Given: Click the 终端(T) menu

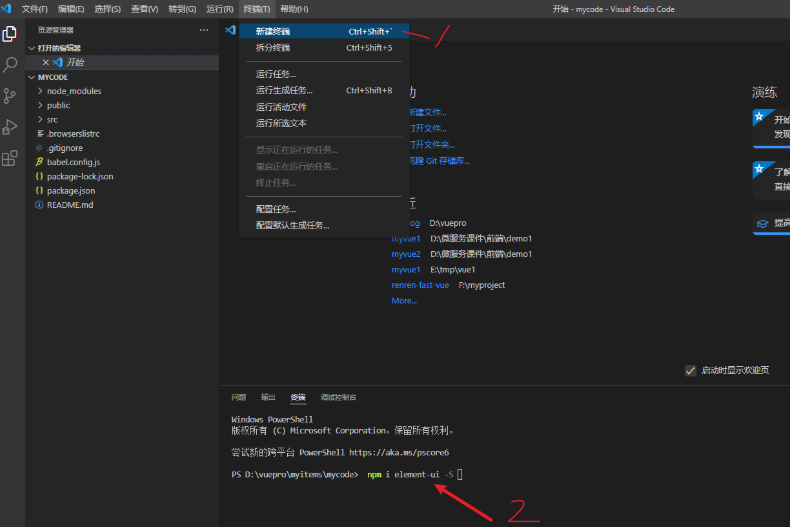Looking at the screenshot, I should click(x=257, y=9).
